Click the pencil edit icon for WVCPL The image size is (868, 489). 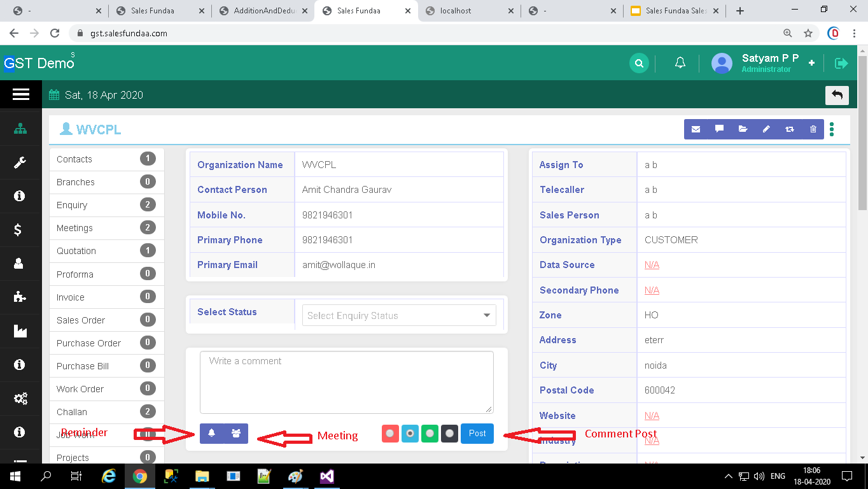point(766,129)
